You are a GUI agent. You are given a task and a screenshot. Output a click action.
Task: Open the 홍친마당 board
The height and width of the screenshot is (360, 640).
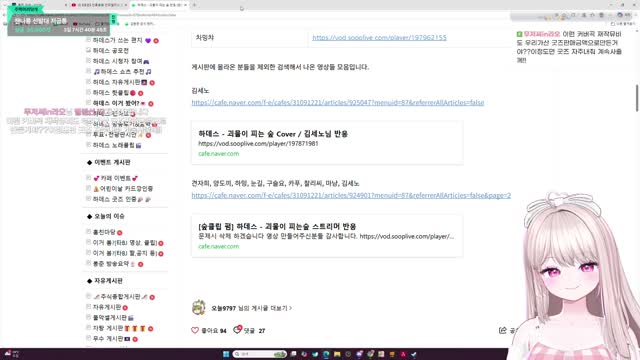point(104,232)
